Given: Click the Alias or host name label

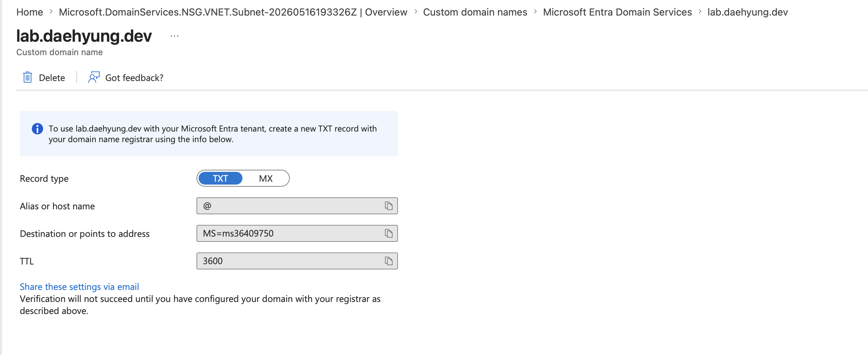Looking at the screenshot, I should [x=57, y=206].
